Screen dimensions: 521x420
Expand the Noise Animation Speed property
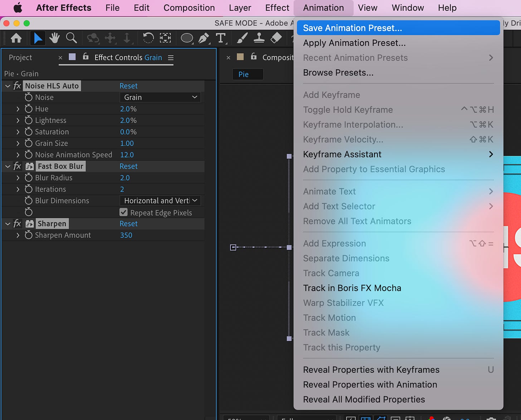click(18, 155)
